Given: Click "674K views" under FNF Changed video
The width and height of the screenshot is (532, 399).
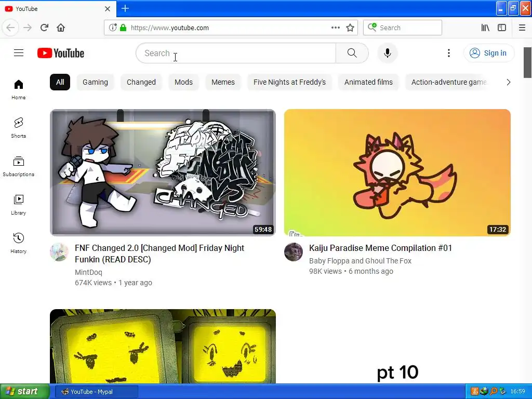Looking at the screenshot, I should coord(93,283).
